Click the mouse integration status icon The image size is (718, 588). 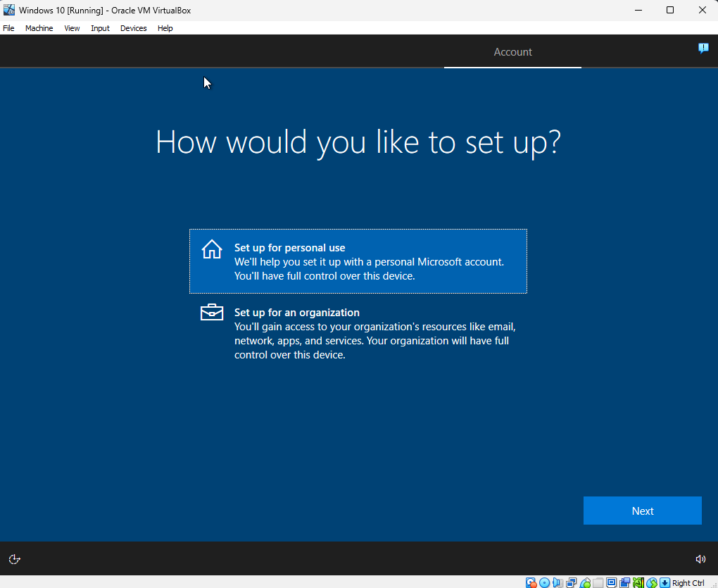(652, 582)
